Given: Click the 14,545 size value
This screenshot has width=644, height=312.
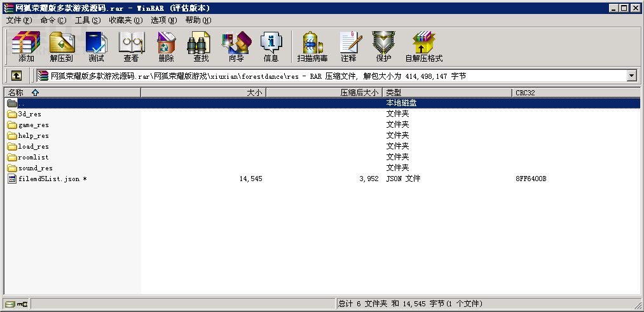Looking at the screenshot, I should click(x=250, y=179).
